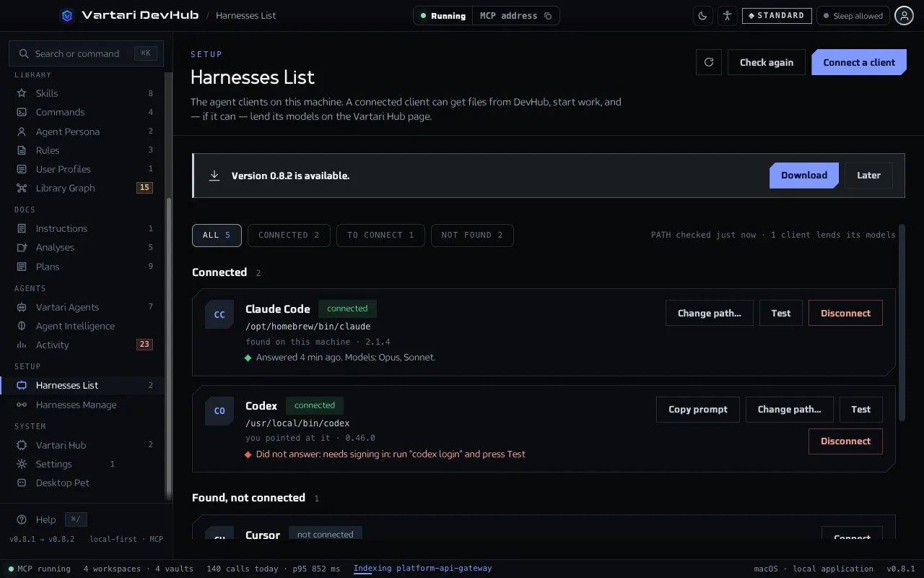This screenshot has width=924, height=578.
Task: Select the ALL 5 filter tab
Action: click(x=217, y=235)
